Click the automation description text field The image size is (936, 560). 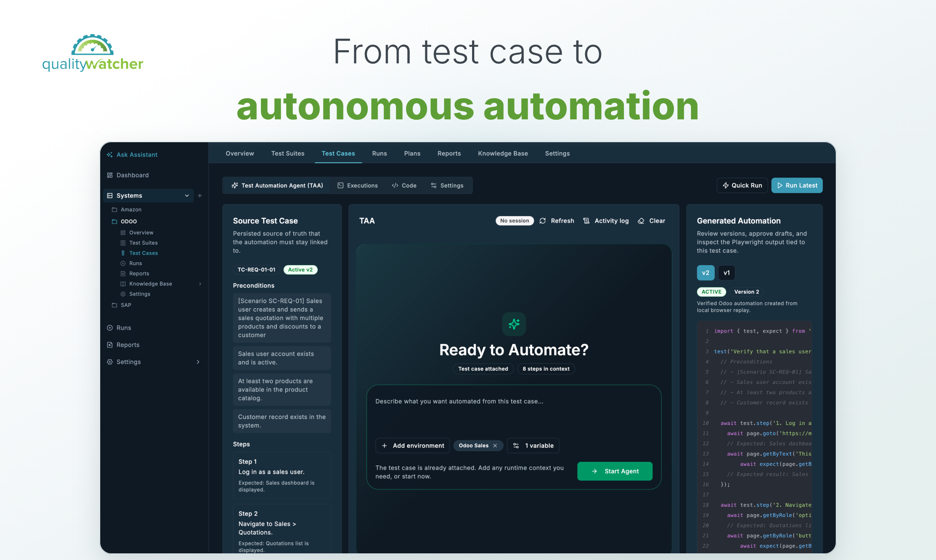(x=514, y=411)
